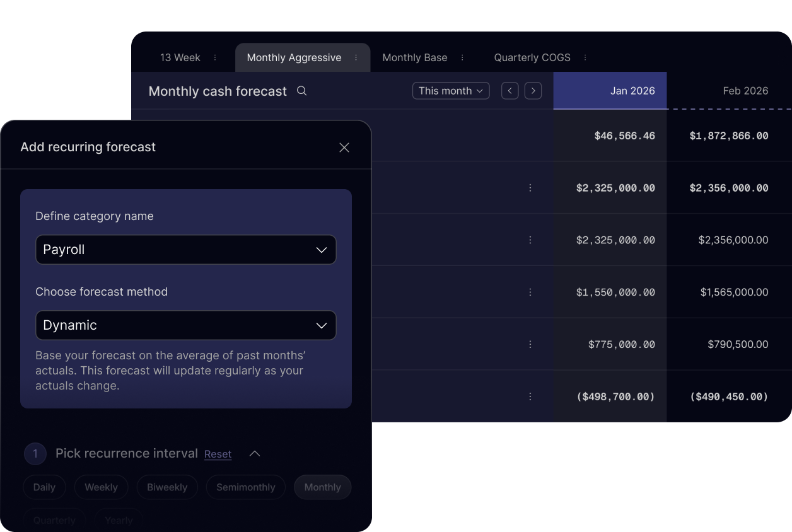792x532 pixels.
Task: Select the Weekly recurrence interval
Action: (x=101, y=487)
